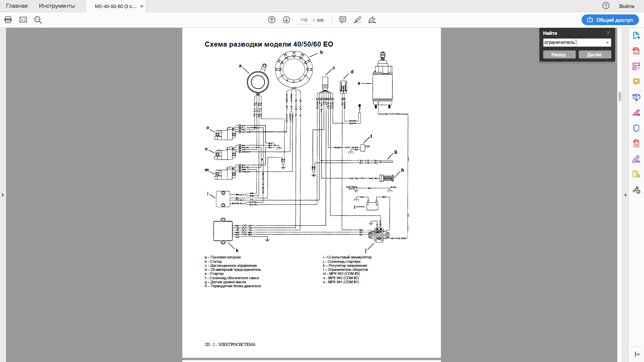This screenshot has height=362, width=644.
Task: Open Export PDF sidebar tool
Action: coord(636,35)
